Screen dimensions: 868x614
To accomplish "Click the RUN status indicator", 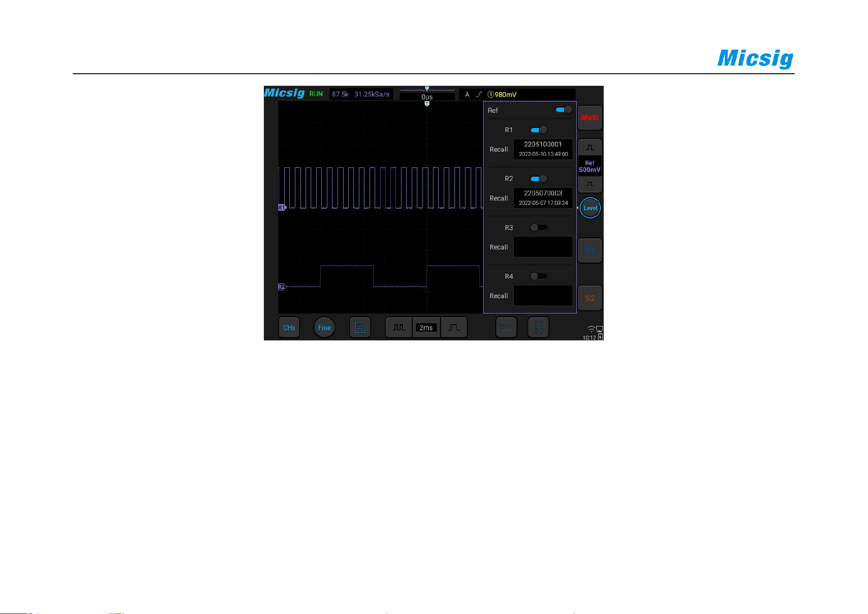I will 316,94.
